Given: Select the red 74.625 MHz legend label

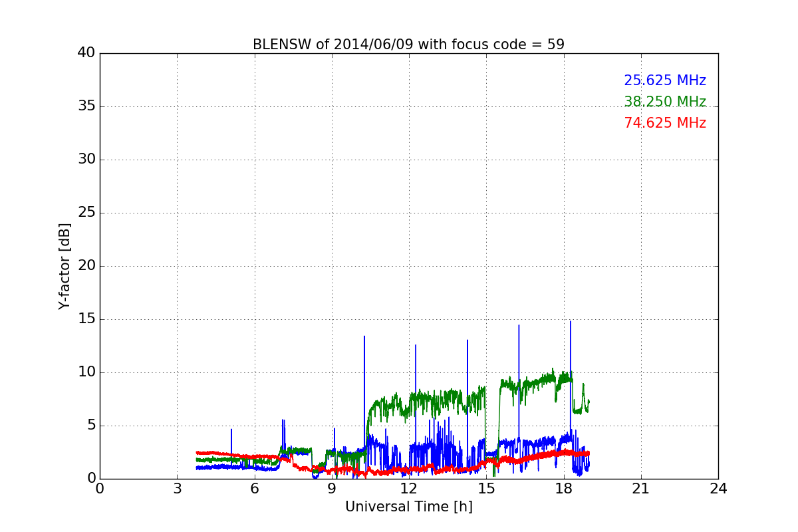Looking at the screenshot, I should 665,123.
